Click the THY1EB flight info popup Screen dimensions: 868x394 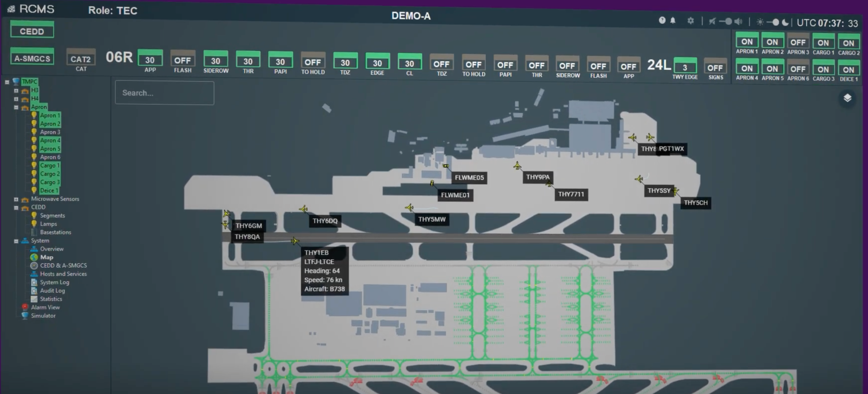324,271
